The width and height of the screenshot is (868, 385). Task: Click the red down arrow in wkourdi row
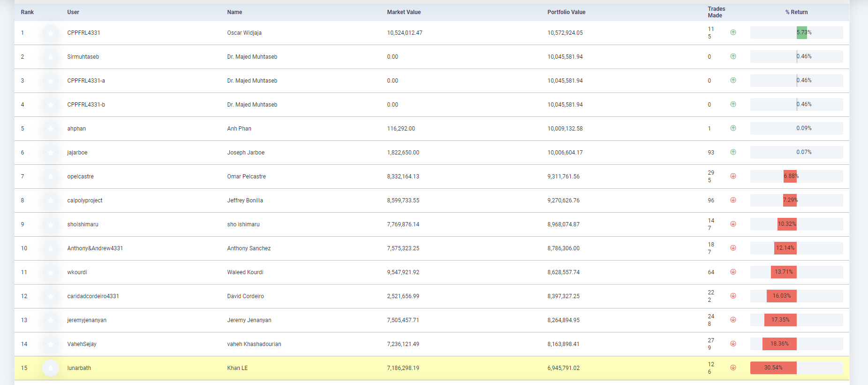(x=733, y=272)
